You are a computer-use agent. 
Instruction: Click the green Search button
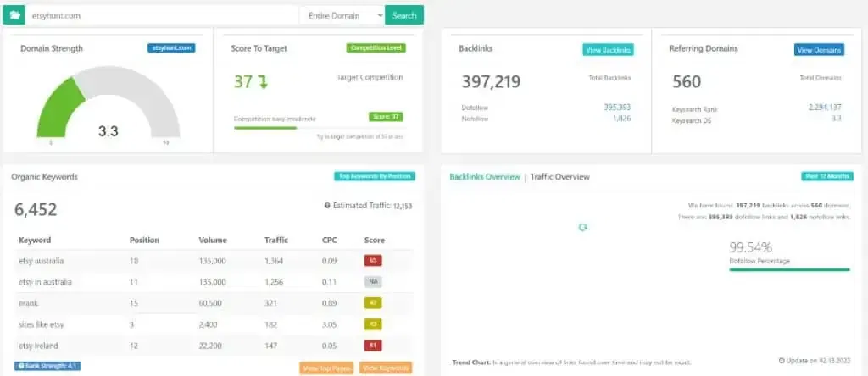tap(404, 15)
